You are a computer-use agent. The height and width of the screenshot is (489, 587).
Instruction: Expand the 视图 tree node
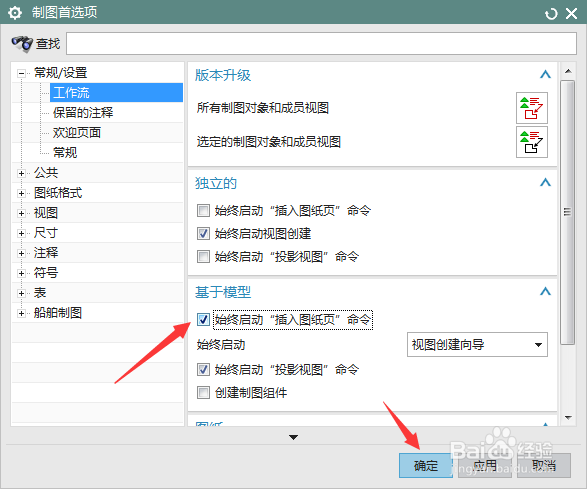pyautogui.click(x=21, y=213)
